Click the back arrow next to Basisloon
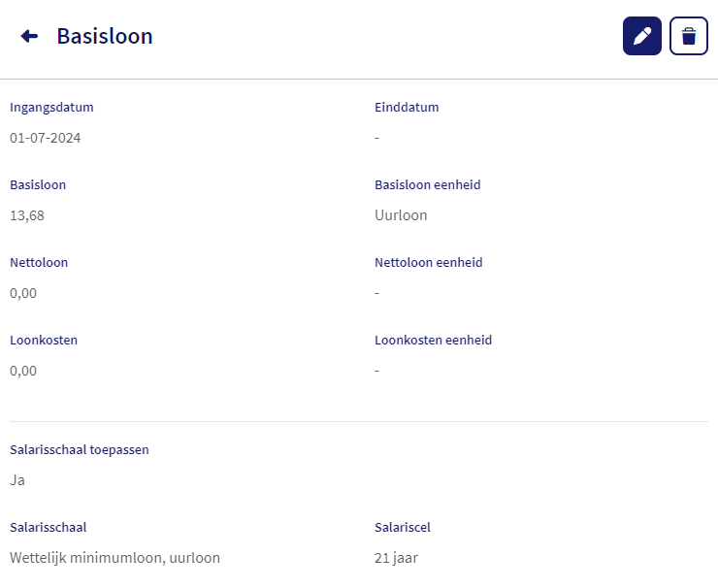The height and width of the screenshot is (588, 718). pos(29,36)
